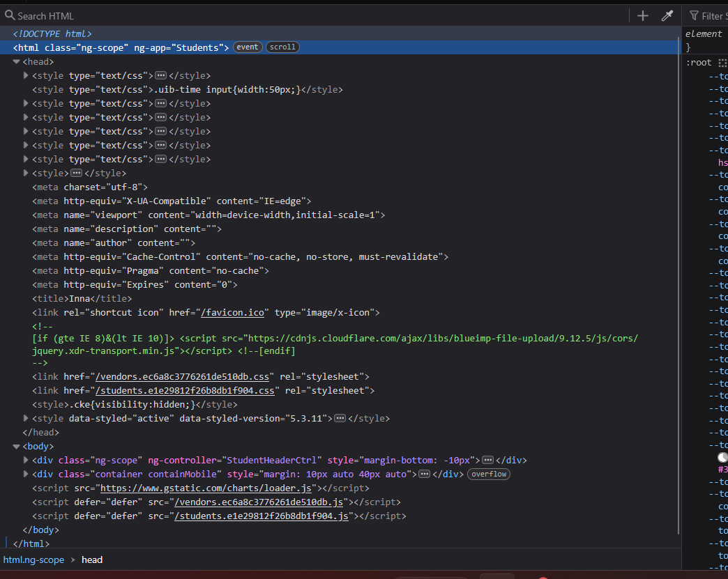728x579 pixels.
Task: Toggle the scroll badge on html element
Action: 282,47
